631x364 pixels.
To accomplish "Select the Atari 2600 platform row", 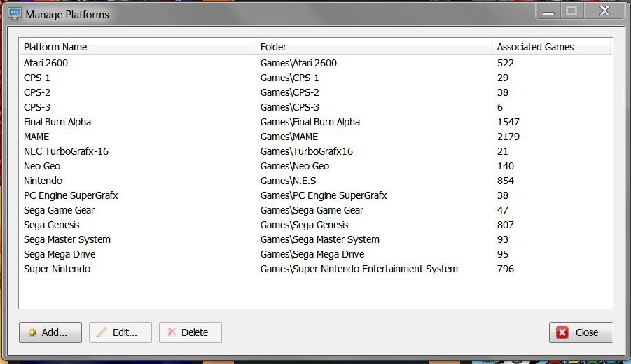I will [x=315, y=63].
